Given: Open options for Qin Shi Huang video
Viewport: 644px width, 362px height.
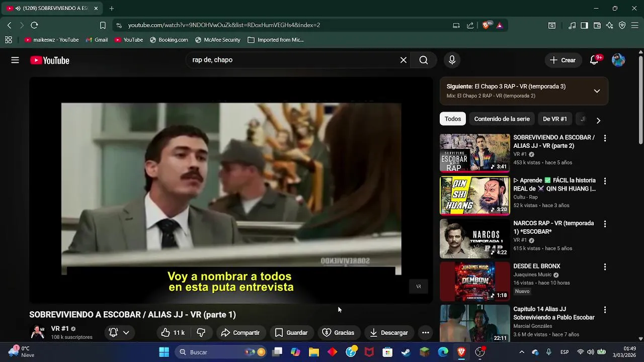Looking at the screenshot, I should coord(605,181).
